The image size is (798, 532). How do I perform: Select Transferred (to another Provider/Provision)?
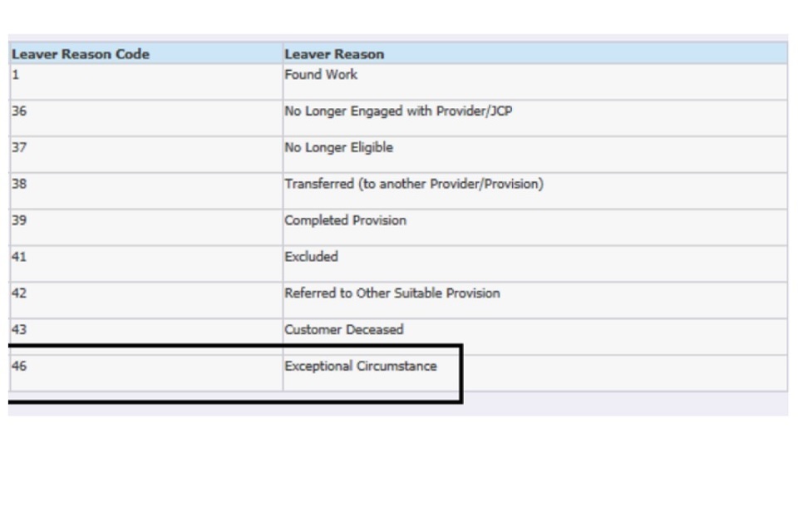[414, 185]
